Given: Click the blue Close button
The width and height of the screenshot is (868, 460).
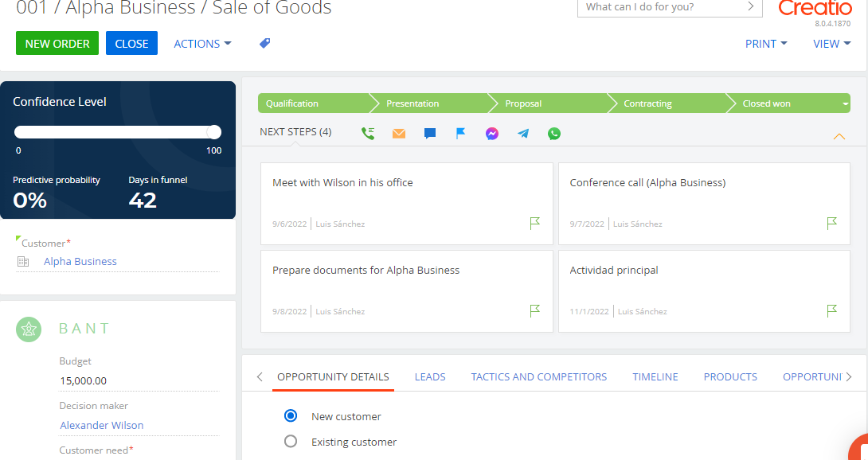Looking at the screenshot, I should click(x=131, y=43).
